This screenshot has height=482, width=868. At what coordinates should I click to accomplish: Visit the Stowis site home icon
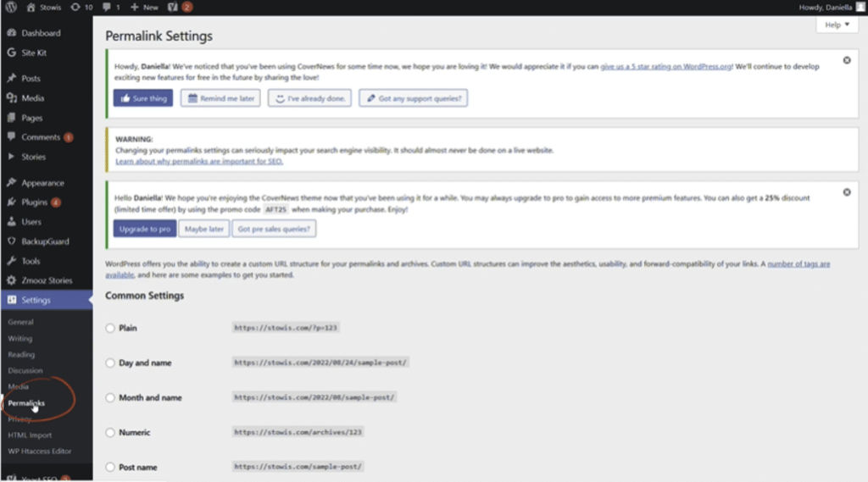tap(31, 7)
